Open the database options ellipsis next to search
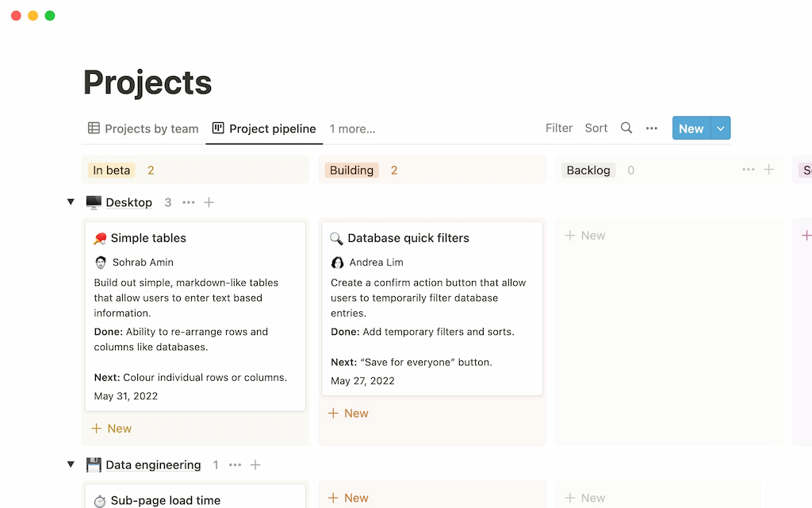812x508 pixels. 652,128
